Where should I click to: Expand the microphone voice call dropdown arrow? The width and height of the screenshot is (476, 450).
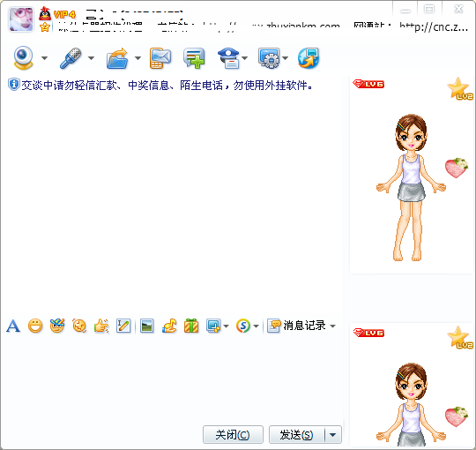point(91,58)
